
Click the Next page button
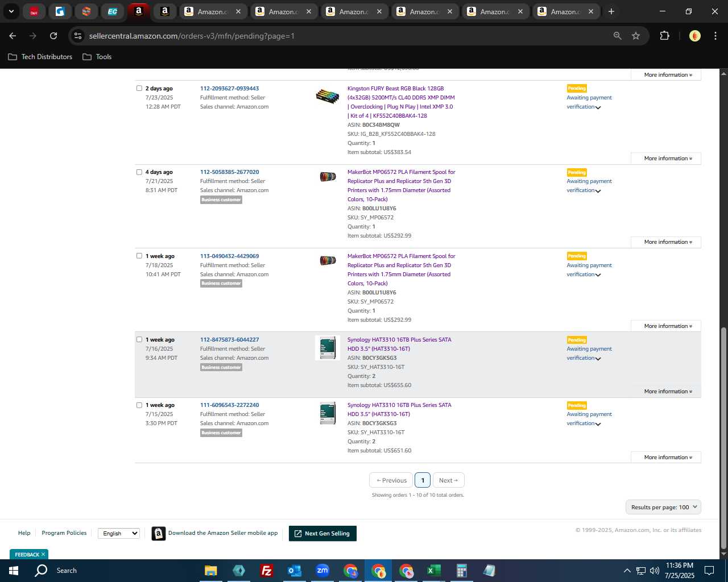pyautogui.click(x=449, y=480)
